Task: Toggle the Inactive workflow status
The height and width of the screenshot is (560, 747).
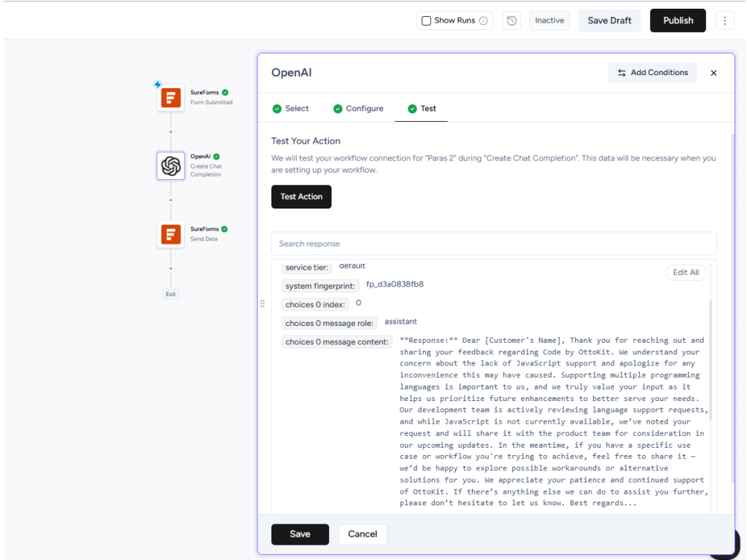Action: pyautogui.click(x=549, y=20)
